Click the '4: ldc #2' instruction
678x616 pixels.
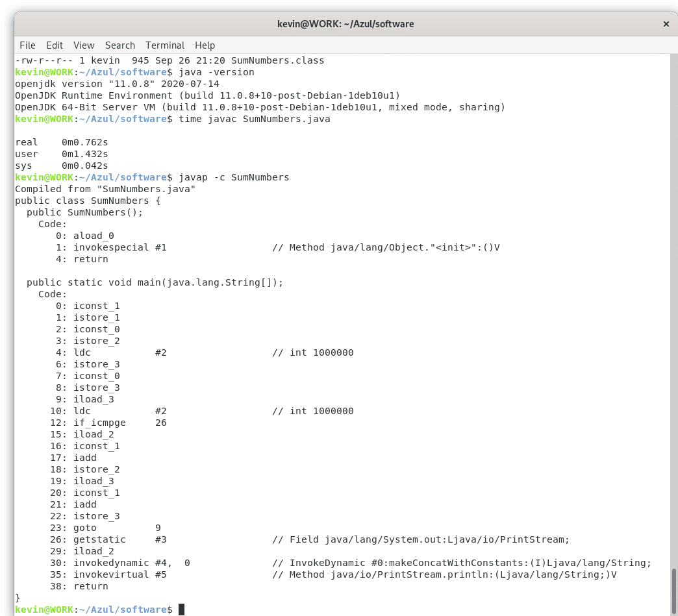click(111, 352)
